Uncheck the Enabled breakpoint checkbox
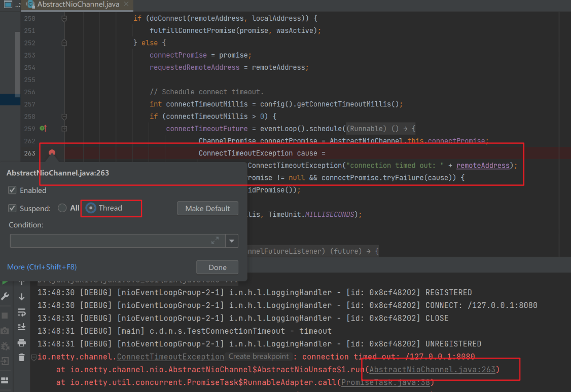The image size is (571, 392). (13, 190)
